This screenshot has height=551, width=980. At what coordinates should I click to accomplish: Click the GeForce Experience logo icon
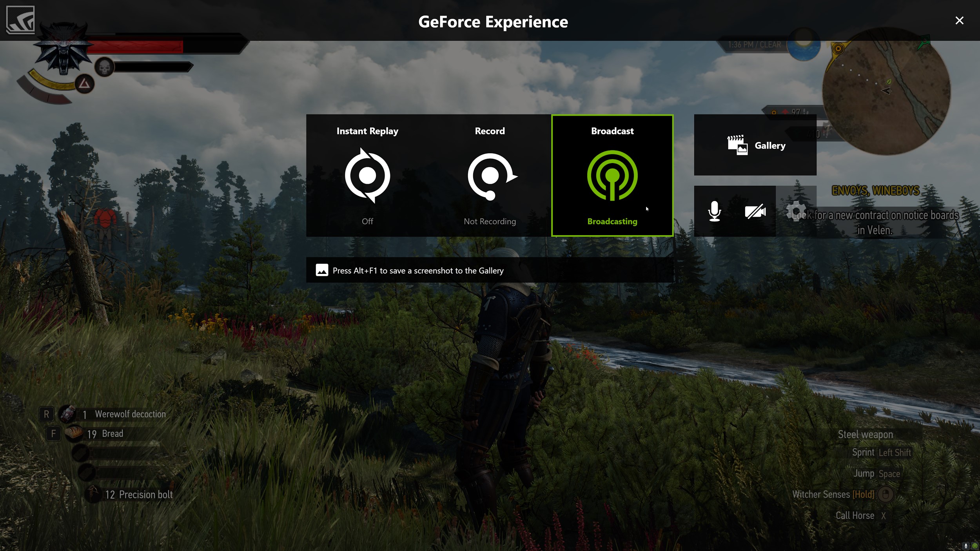coord(20,20)
